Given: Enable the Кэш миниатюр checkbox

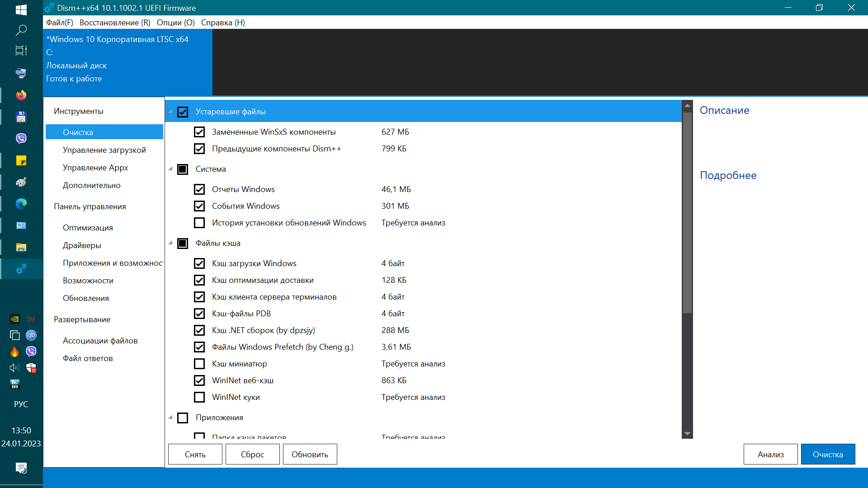Looking at the screenshot, I should [199, 364].
